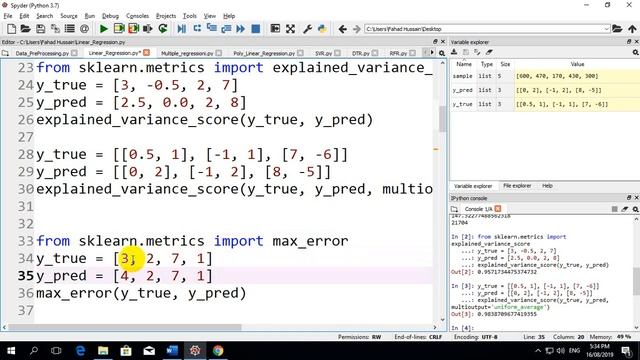Open the Windows Start menu
640x360 pixels.
pos(11,351)
